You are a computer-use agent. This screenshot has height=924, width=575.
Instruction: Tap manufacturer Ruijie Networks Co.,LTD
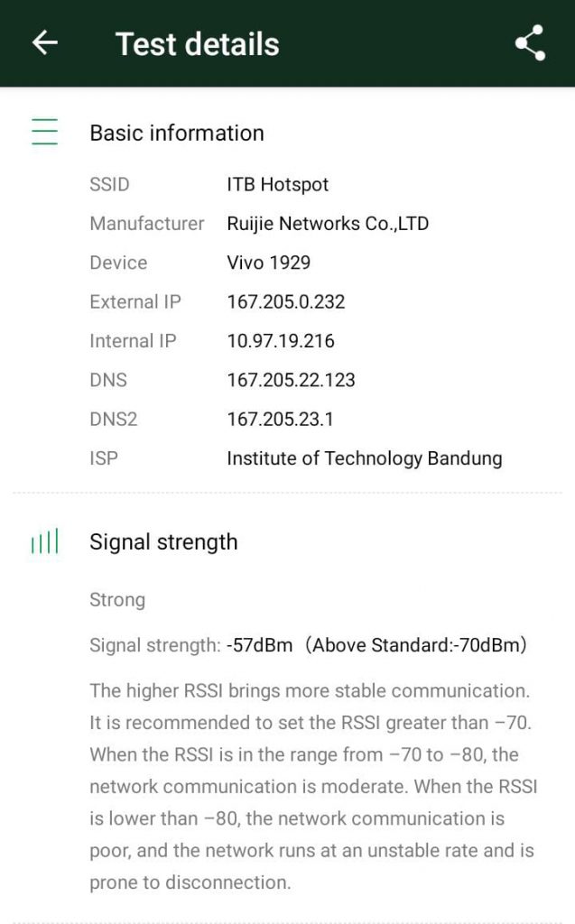[328, 223]
